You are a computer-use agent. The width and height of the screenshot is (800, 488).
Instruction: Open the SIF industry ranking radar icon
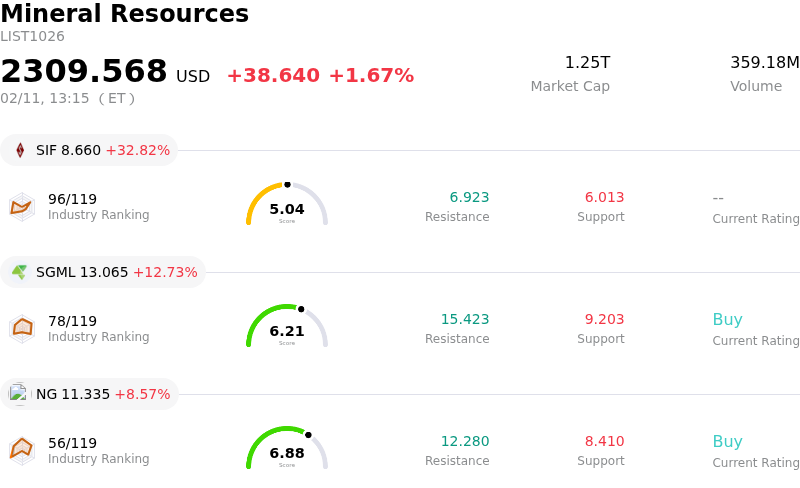click(22, 207)
